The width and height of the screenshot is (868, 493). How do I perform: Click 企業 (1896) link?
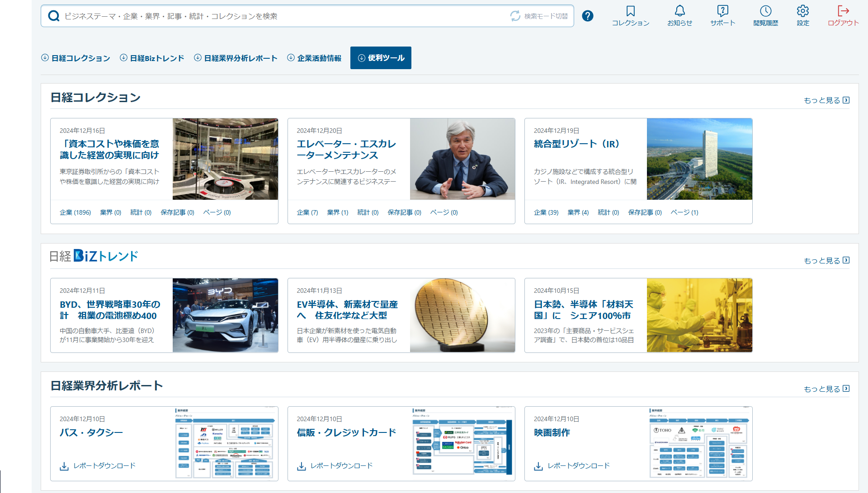click(75, 212)
